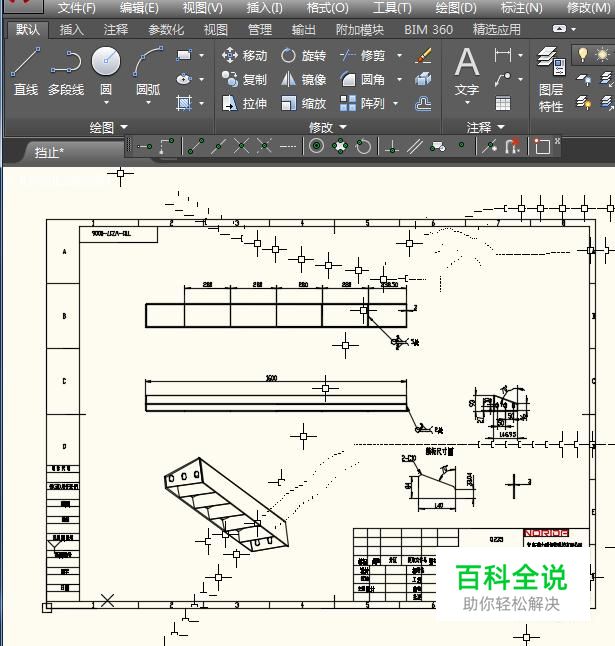The width and height of the screenshot is (615, 646).
Task: Click the 缩放 (Scale) button
Action: coord(304,103)
